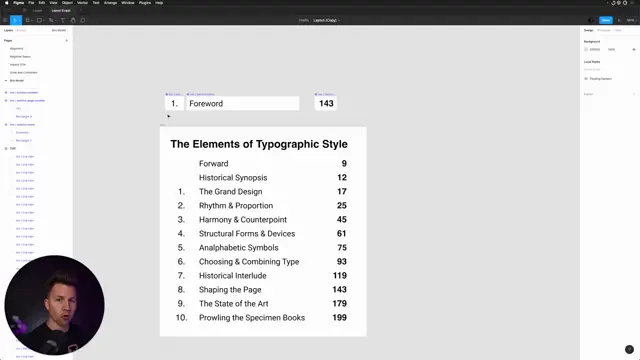Open the Grids and Containers page
The image size is (640, 360).
[23, 72]
